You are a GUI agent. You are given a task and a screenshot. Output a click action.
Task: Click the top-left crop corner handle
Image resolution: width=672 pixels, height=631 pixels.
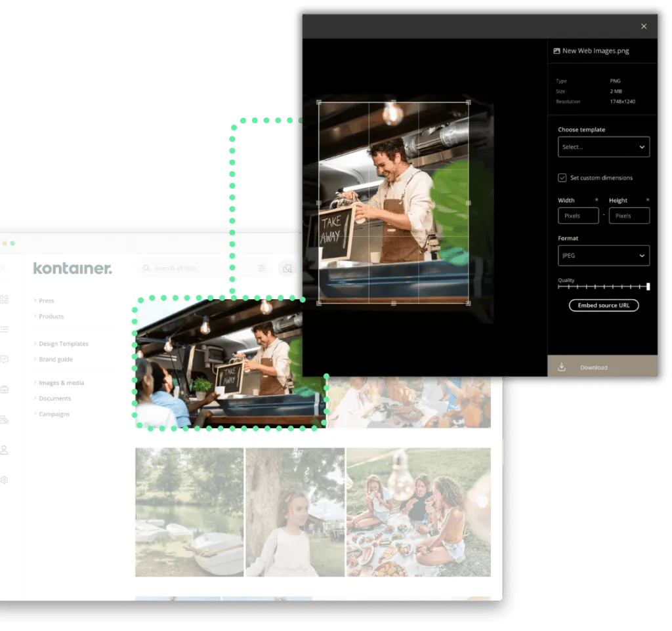(x=319, y=102)
